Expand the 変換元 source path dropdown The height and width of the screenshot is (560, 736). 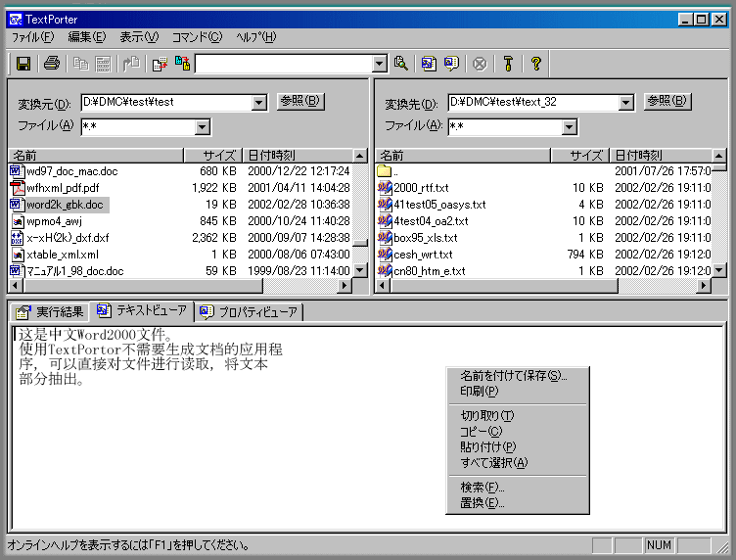coord(259,103)
